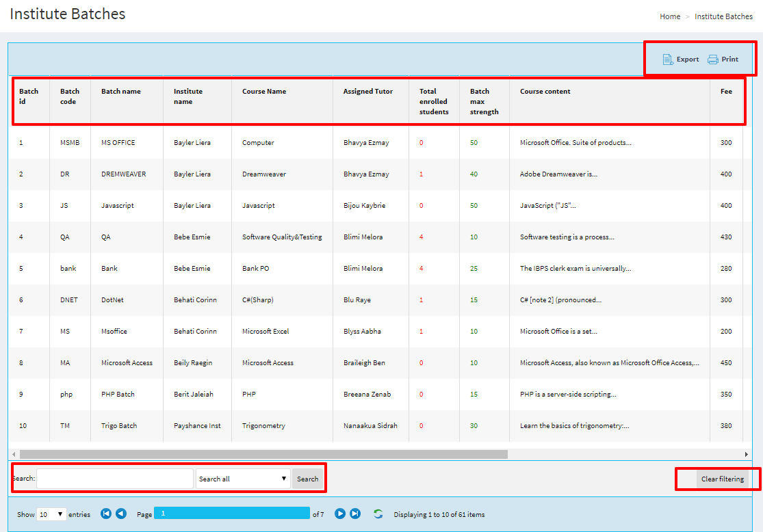The image size is (763, 532).
Task: Click the Print printer icon
Action: tap(712, 59)
